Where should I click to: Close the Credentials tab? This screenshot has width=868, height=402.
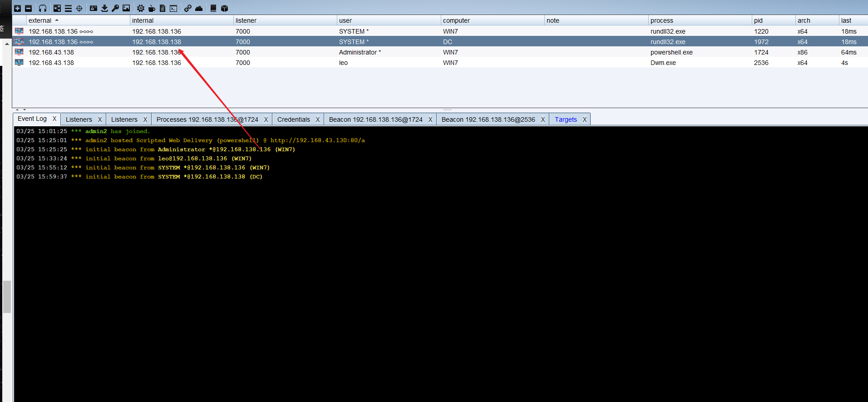(x=318, y=119)
